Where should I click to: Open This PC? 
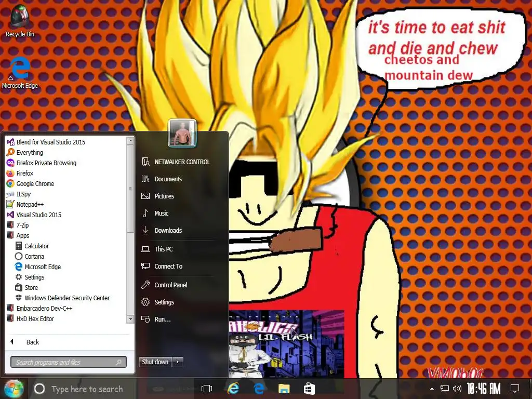click(157, 249)
